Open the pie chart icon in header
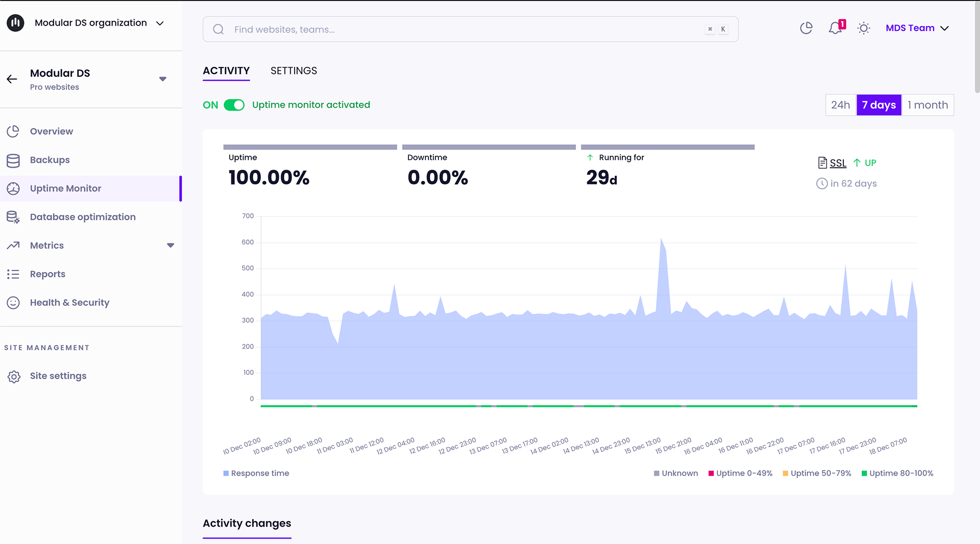 point(806,28)
